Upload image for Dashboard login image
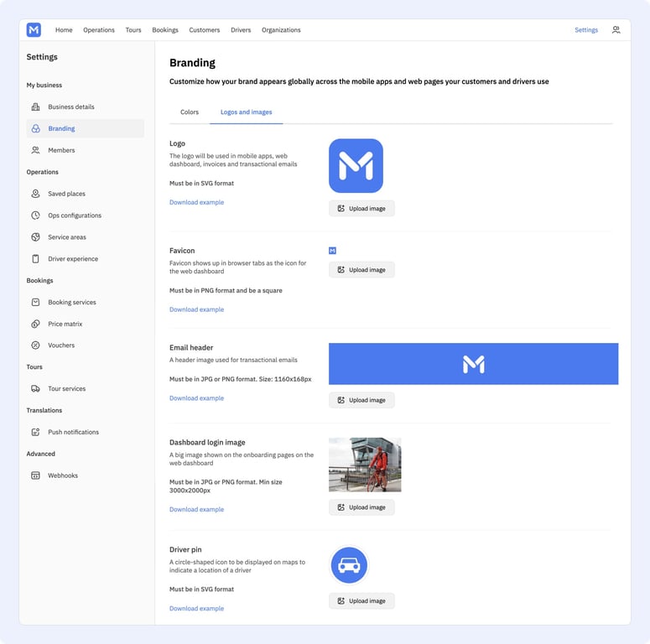650x644 pixels. click(x=361, y=507)
